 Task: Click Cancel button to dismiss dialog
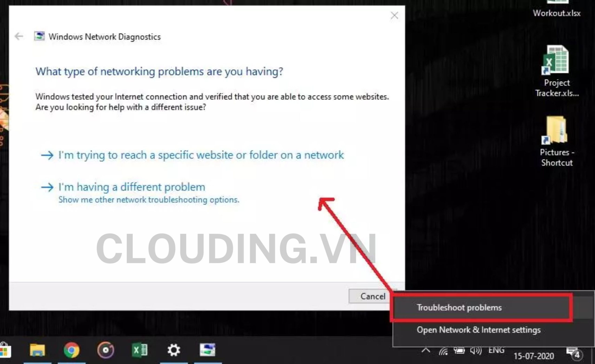372,296
